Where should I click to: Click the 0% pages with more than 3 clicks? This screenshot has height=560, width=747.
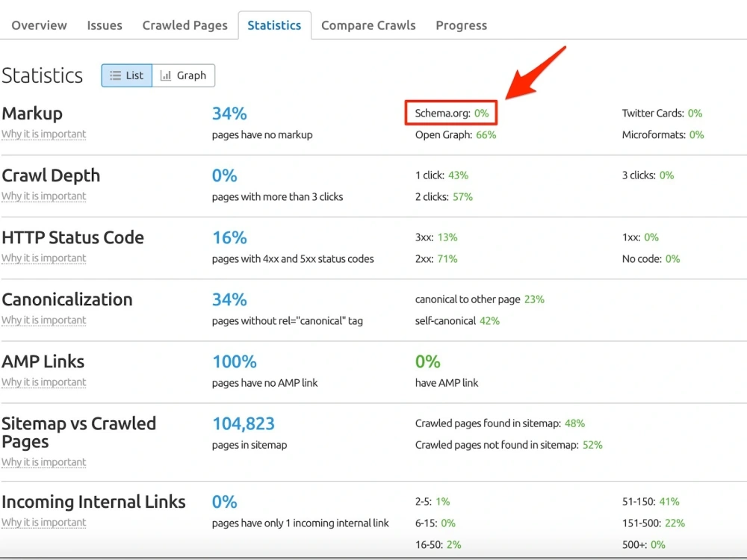coord(224,175)
